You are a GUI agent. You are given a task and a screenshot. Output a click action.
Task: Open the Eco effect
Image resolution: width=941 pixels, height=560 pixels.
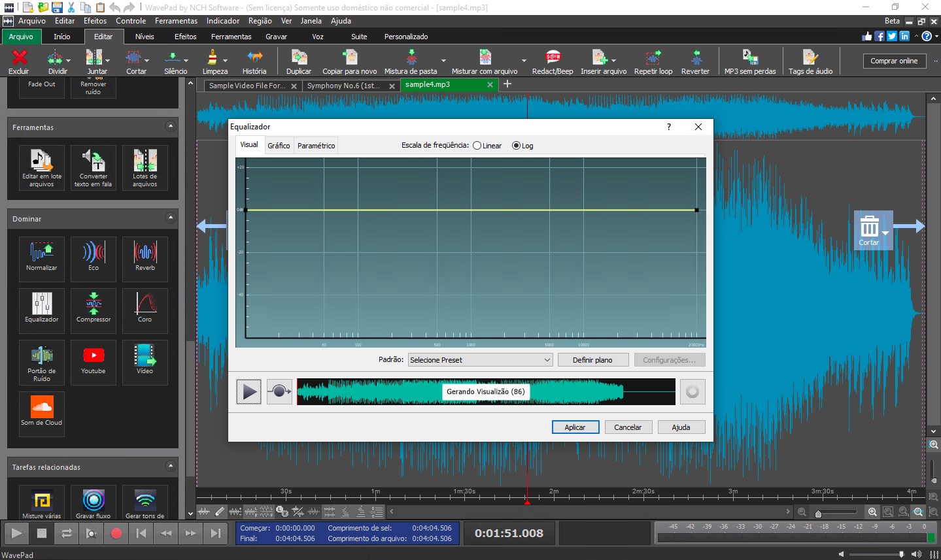pos(93,259)
